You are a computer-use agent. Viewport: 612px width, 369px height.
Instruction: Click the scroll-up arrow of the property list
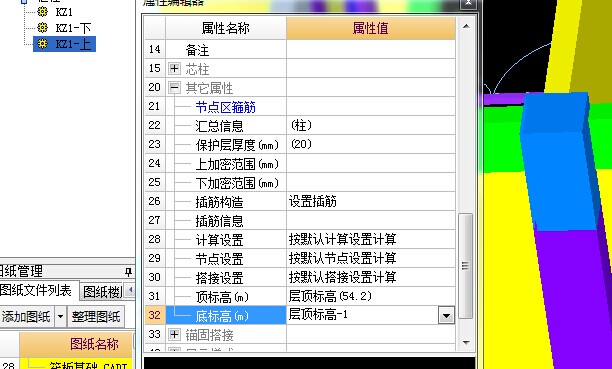click(x=466, y=27)
